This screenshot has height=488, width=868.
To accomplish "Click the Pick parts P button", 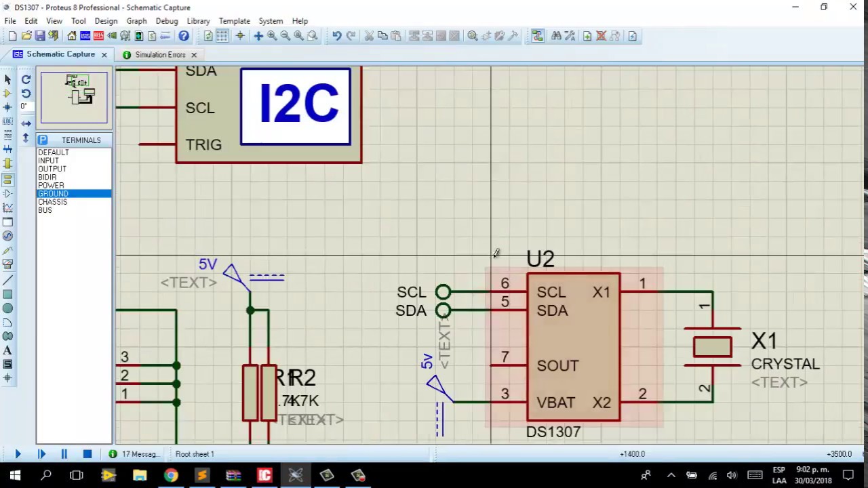I will 43,140.
